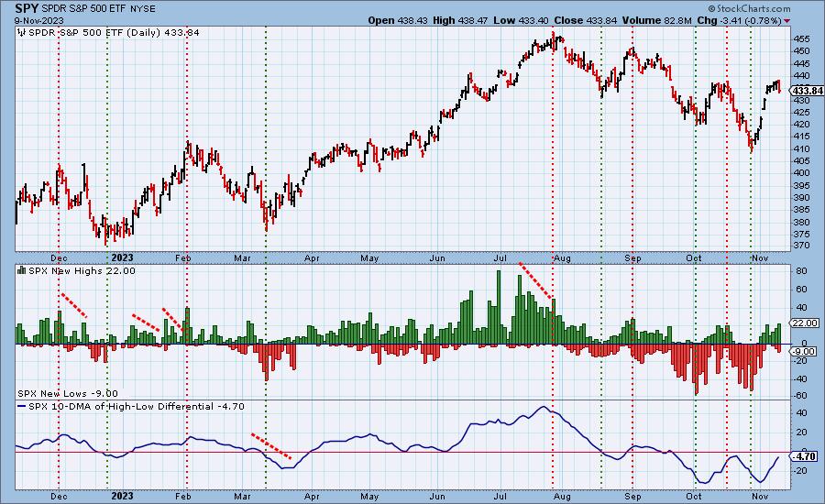Click the bar-chart icon beside SPDR S&P 500 ETF (Daily)
This screenshot has width=825, height=504.
(x=22, y=33)
